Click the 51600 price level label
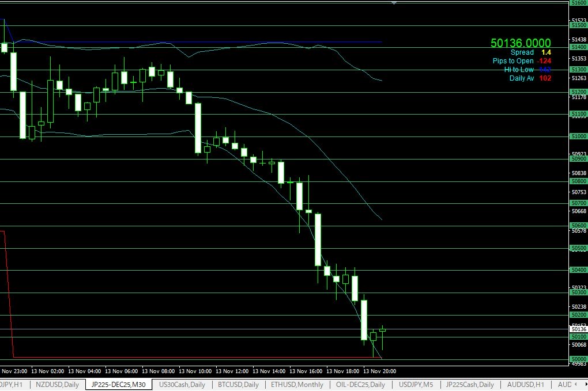Screen dimensions: 588x391 click(578, 3)
